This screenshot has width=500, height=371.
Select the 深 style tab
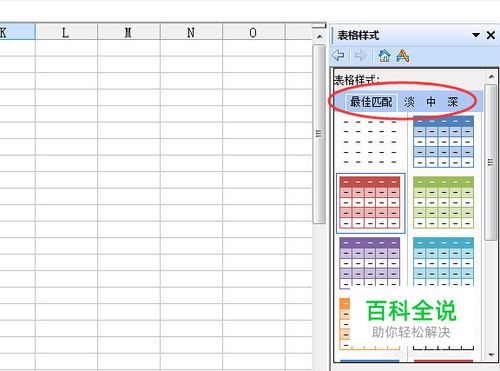tap(453, 102)
